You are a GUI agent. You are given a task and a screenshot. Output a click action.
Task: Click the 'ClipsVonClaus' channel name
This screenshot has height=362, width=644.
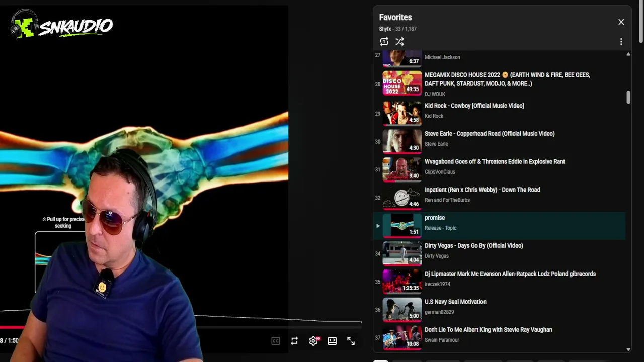click(x=440, y=172)
